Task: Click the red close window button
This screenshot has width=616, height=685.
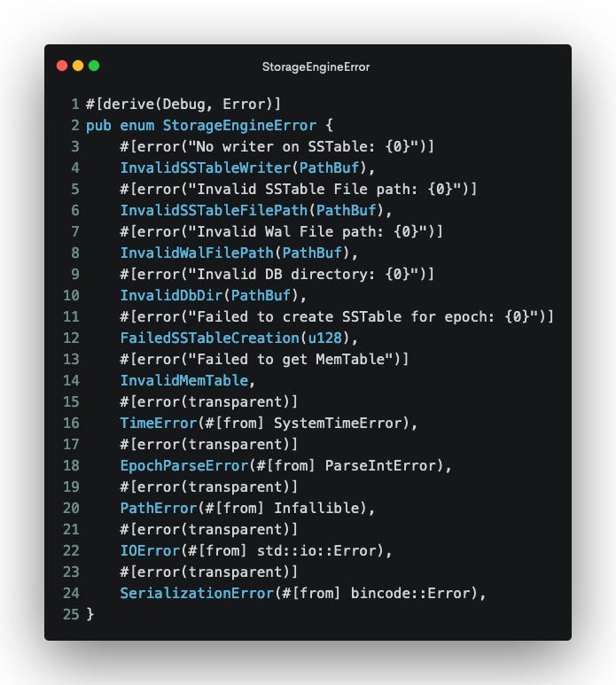Action: point(62,66)
